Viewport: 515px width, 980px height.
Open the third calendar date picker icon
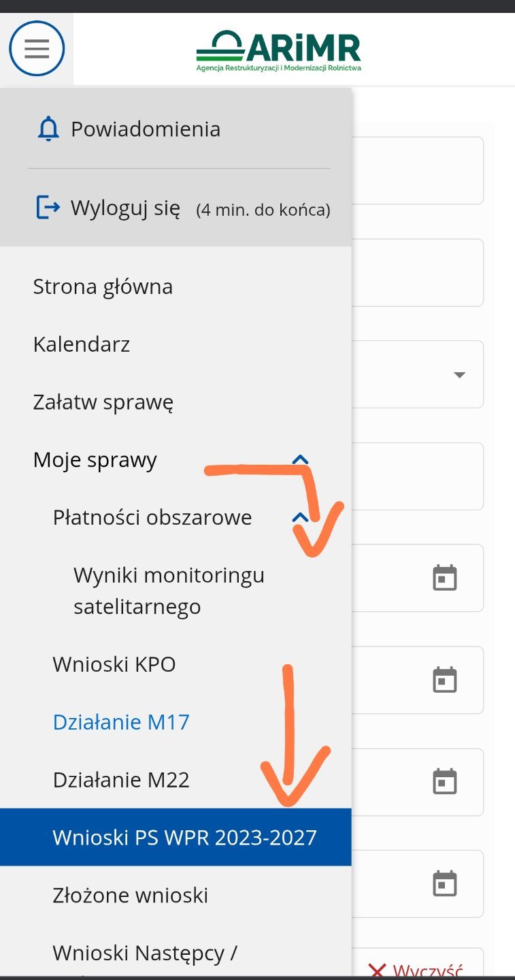(x=445, y=782)
